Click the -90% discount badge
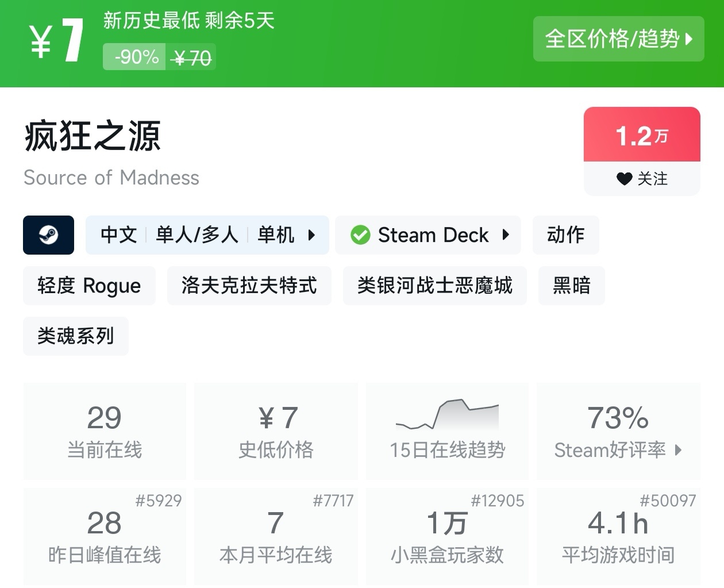Image resolution: width=724 pixels, height=588 pixels. point(135,57)
